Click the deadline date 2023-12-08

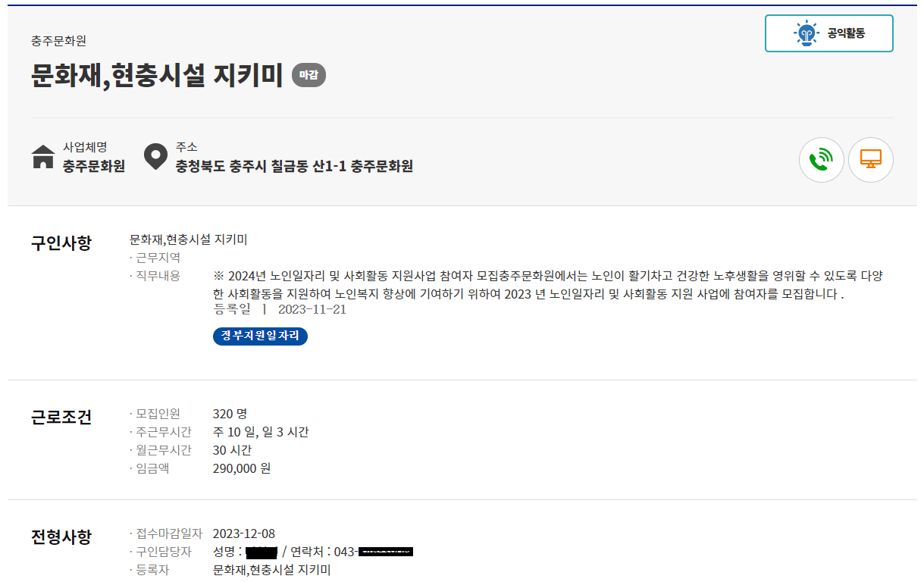[244, 533]
